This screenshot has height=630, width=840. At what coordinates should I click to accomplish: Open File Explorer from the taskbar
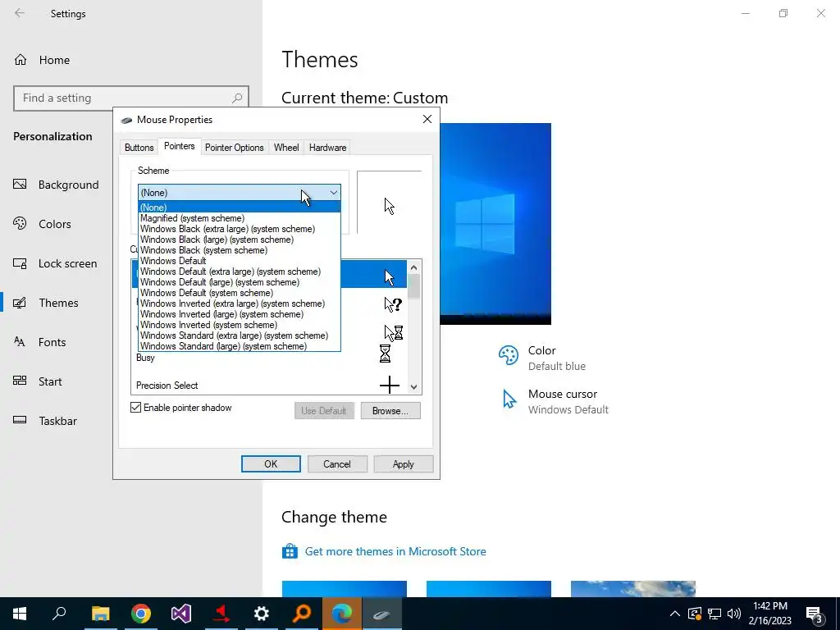coord(100,614)
